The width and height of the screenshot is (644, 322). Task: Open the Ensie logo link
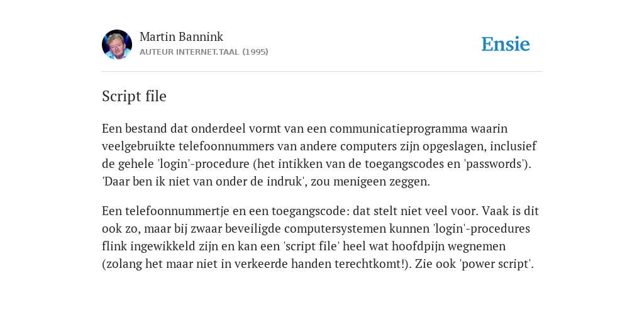click(506, 45)
